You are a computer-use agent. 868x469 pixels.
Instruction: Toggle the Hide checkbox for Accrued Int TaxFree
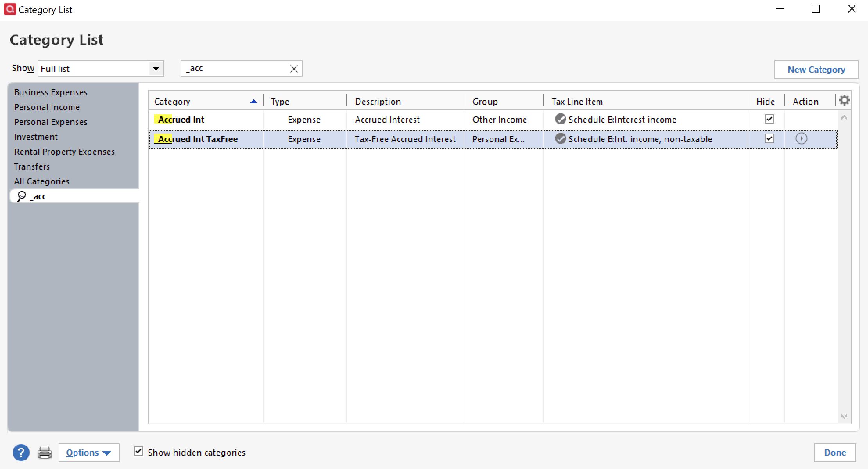coord(769,138)
